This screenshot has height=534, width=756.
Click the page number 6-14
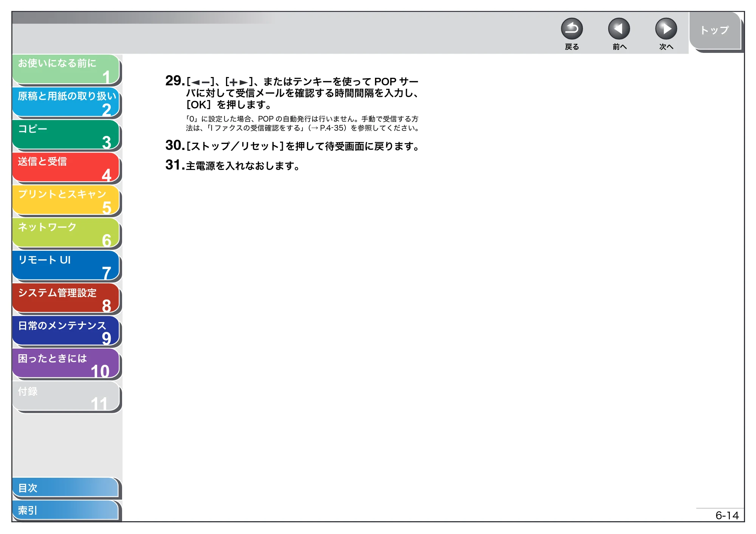click(x=727, y=515)
